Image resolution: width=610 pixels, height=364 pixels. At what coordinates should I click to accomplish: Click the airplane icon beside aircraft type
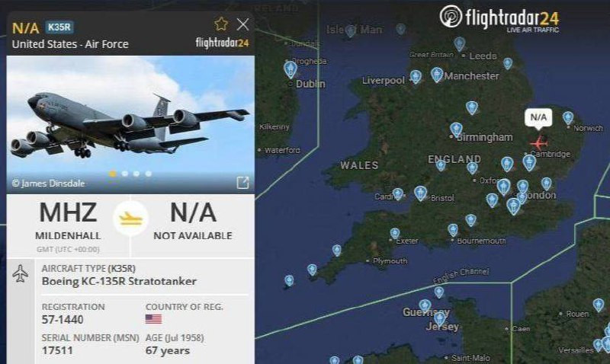(21, 273)
